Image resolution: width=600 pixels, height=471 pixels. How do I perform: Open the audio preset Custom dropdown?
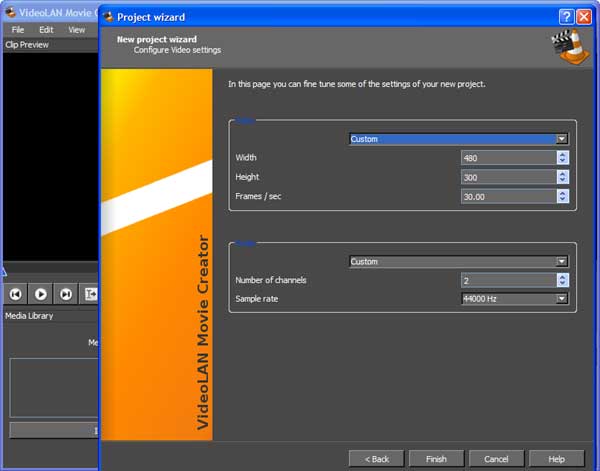pos(458,261)
